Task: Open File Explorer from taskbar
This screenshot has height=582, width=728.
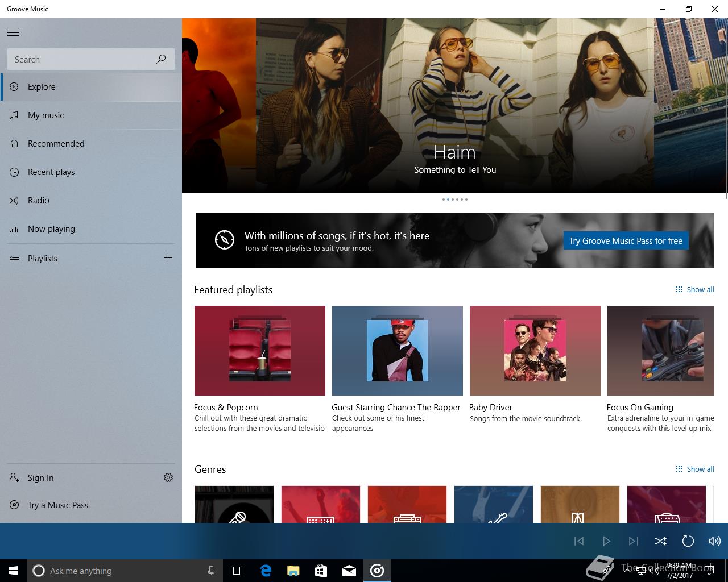Action: click(x=293, y=571)
